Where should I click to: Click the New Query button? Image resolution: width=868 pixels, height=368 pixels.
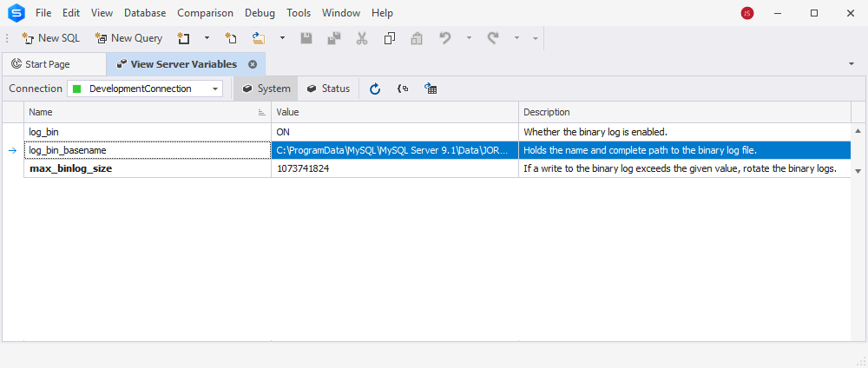click(129, 38)
